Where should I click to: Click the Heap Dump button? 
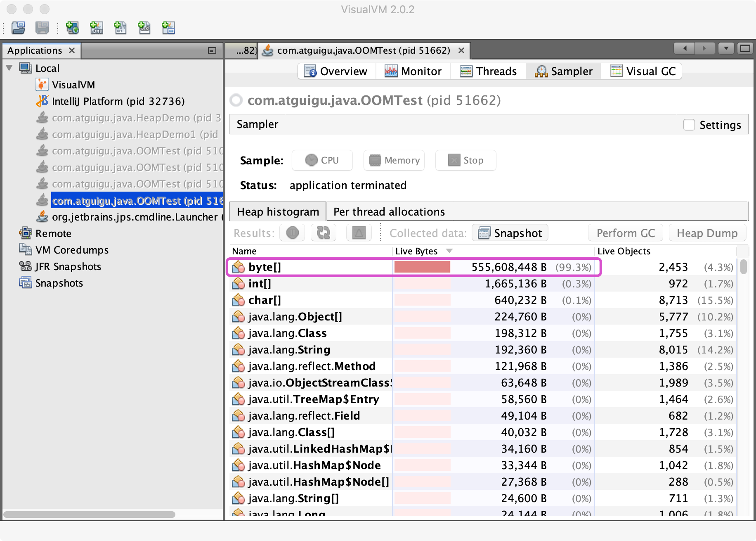coord(707,233)
